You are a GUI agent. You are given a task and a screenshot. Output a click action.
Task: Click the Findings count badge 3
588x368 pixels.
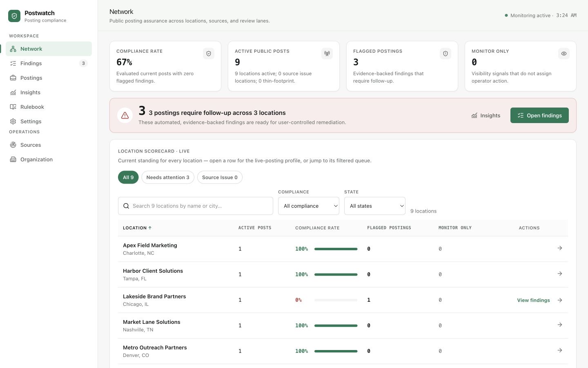click(83, 63)
